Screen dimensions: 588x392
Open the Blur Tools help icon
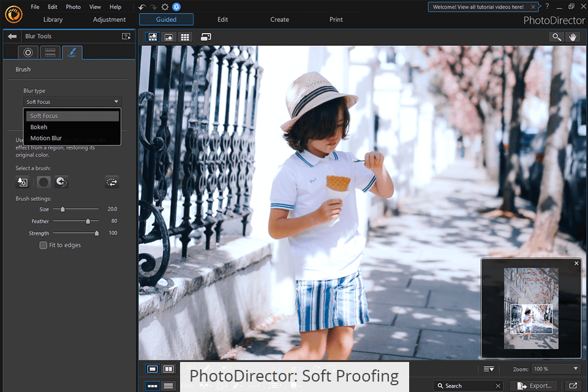click(126, 36)
